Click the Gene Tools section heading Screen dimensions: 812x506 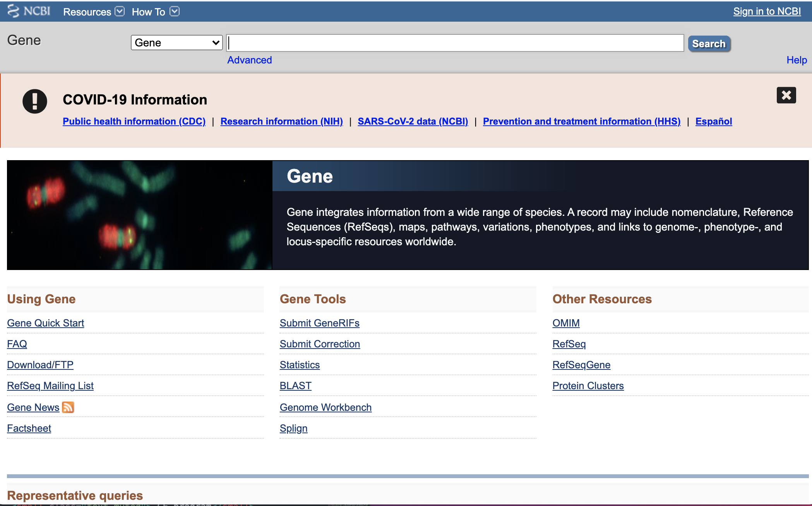(x=313, y=299)
